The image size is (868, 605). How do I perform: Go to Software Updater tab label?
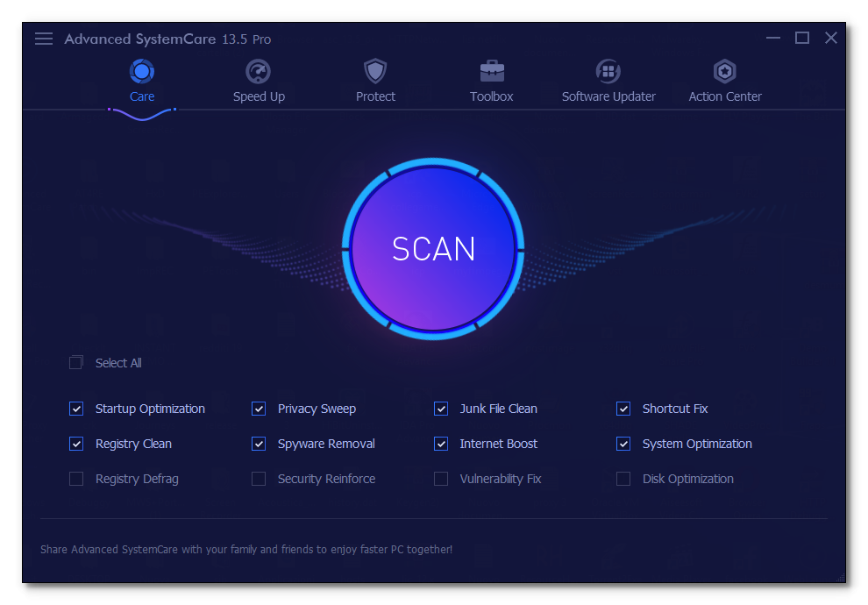608,96
